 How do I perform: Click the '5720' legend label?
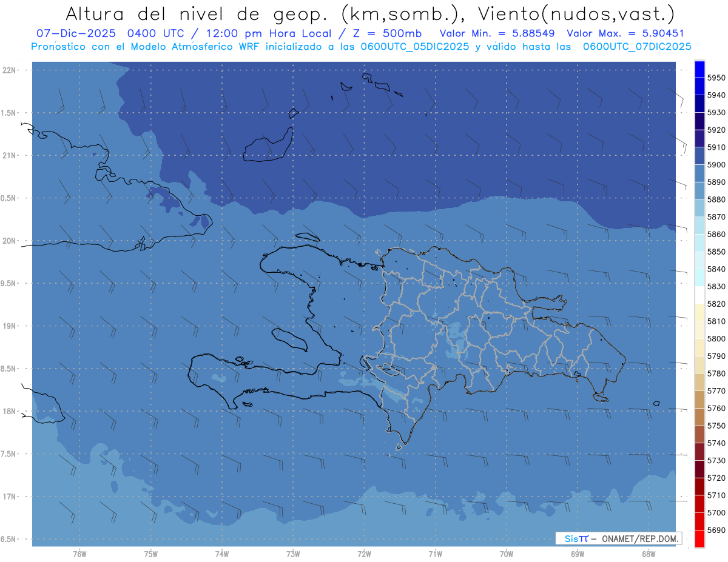[716, 478]
